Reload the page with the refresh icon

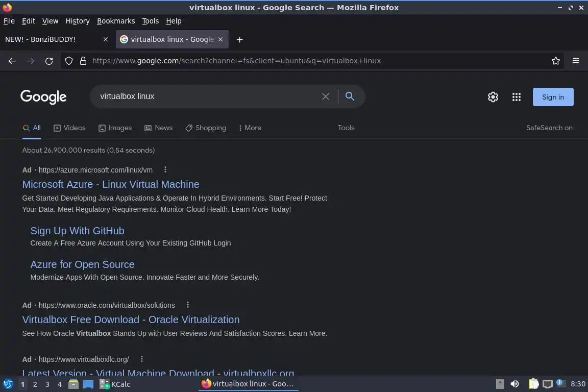click(49, 61)
